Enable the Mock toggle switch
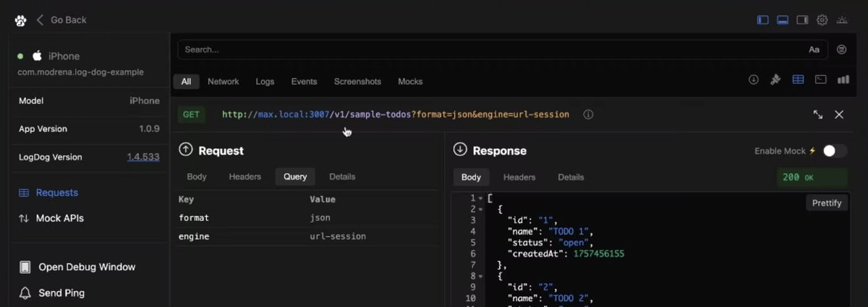868x307 pixels. pyautogui.click(x=835, y=151)
